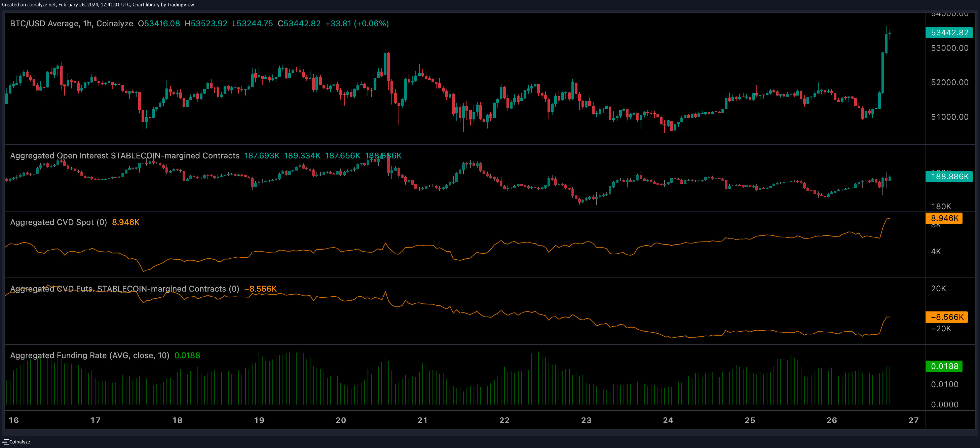Select the 1h timeframe label in title
The height and width of the screenshot is (448, 980).
[88, 23]
